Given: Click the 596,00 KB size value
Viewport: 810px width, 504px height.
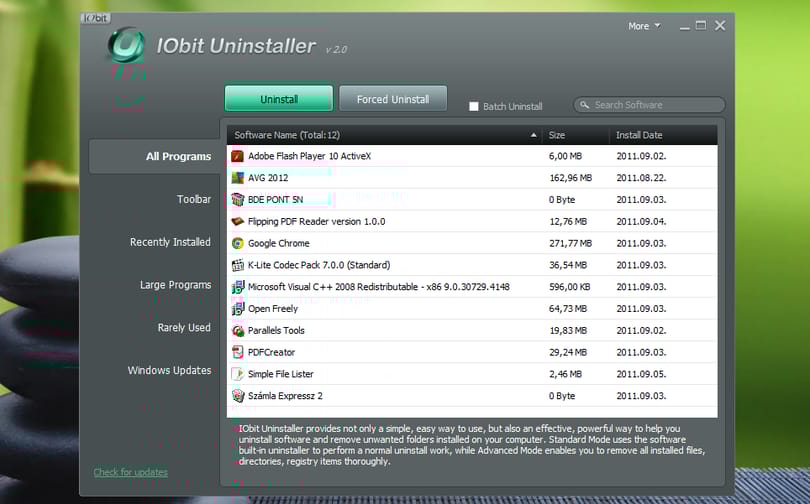Looking at the screenshot, I should pyautogui.click(x=570, y=287).
